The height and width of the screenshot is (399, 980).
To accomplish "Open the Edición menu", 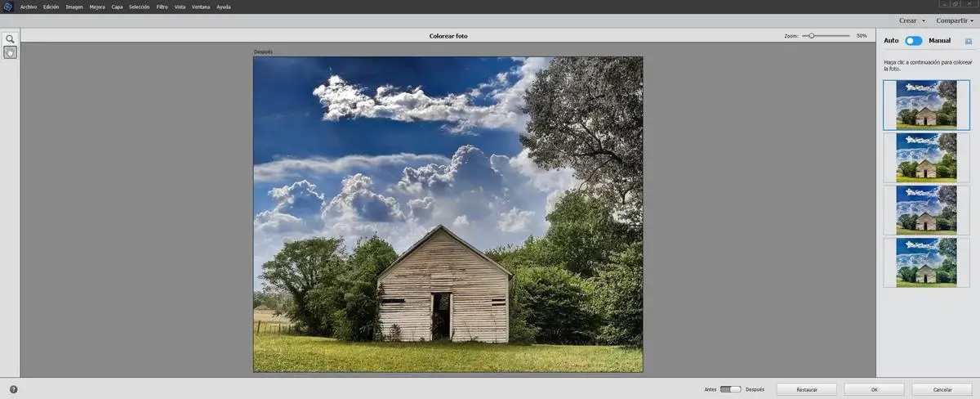I will tap(51, 7).
